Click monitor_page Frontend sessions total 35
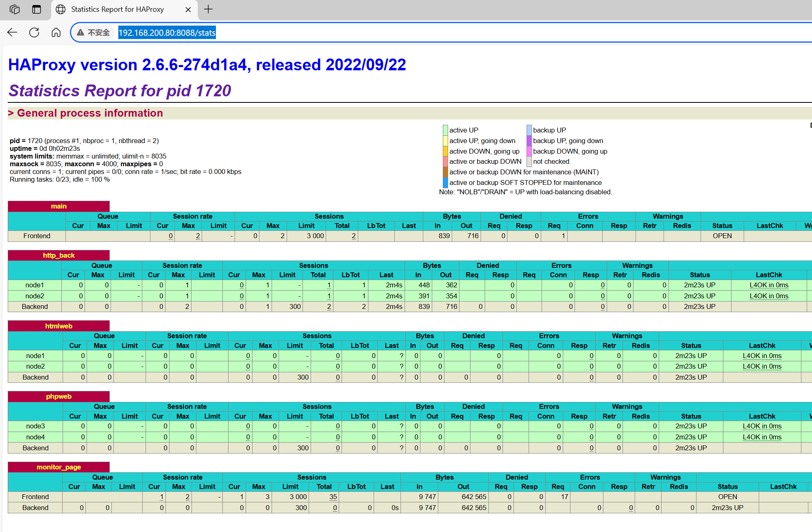 click(x=333, y=497)
